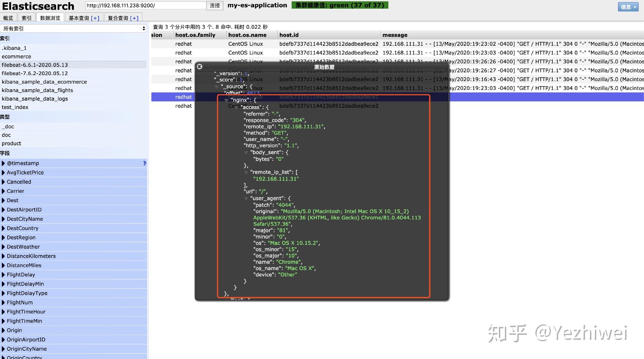Expand the AvgTicketPrice field
This screenshot has width=644, height=359.
click(4, 172)
